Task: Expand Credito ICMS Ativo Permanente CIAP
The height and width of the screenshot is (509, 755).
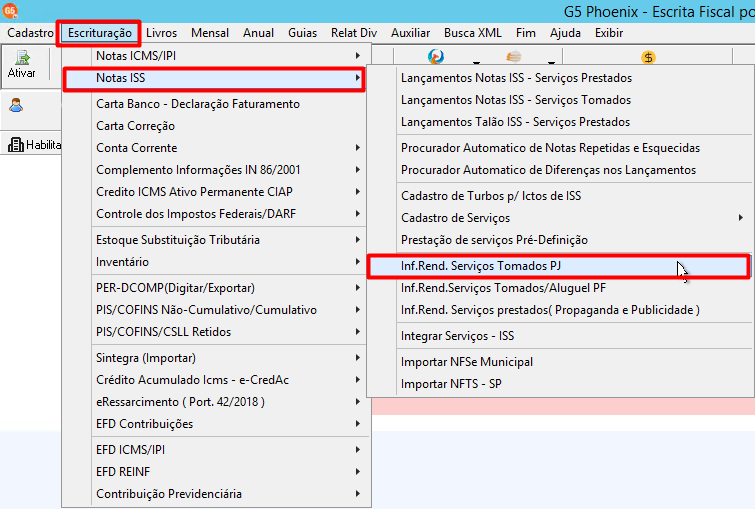Action: coord(216,192)
